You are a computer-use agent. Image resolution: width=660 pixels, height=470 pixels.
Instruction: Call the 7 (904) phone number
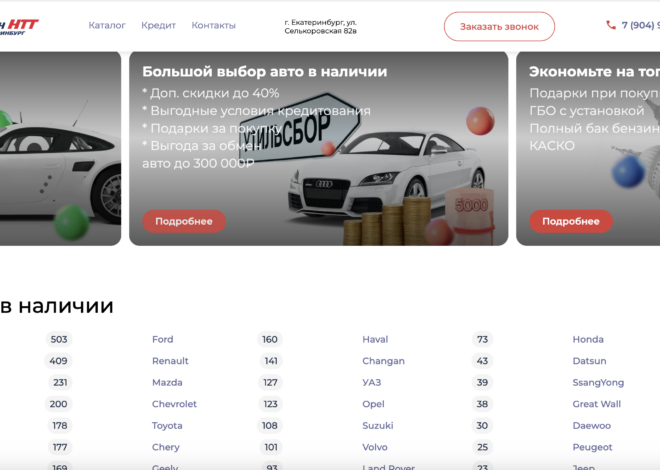click(x=641, y=25)
